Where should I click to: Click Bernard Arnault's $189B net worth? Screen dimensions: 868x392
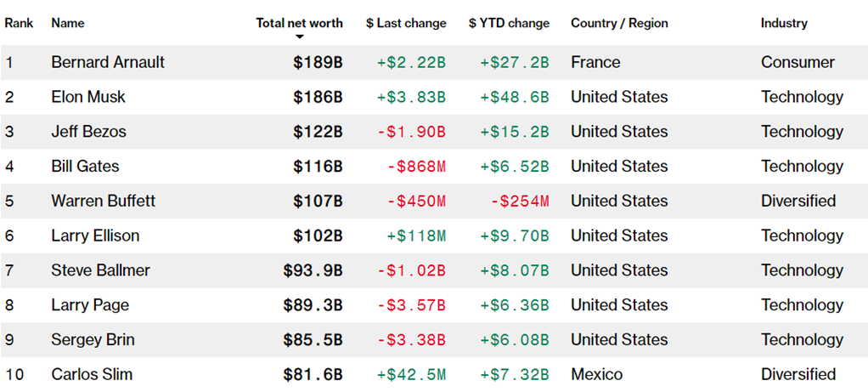(x=315, y=62)
